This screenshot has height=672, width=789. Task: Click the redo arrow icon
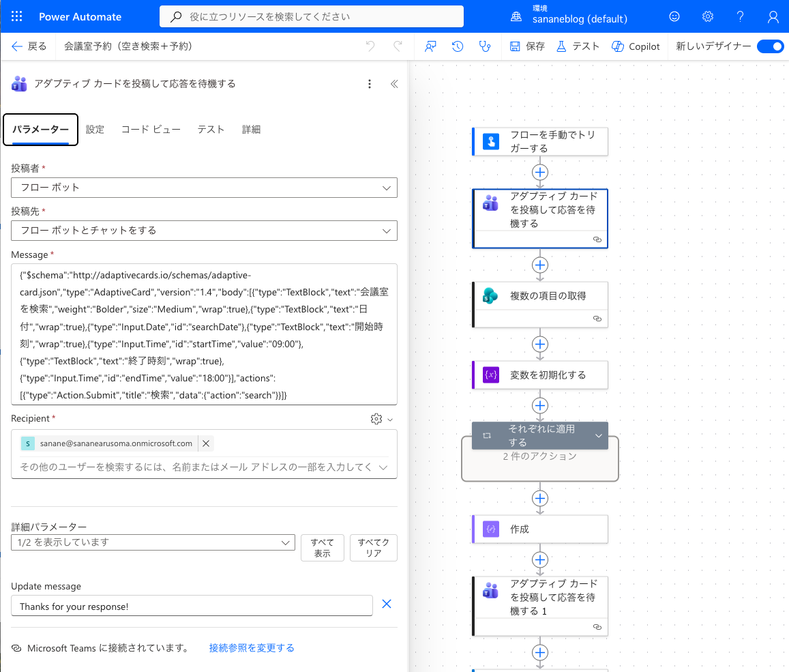pos(398,46)
